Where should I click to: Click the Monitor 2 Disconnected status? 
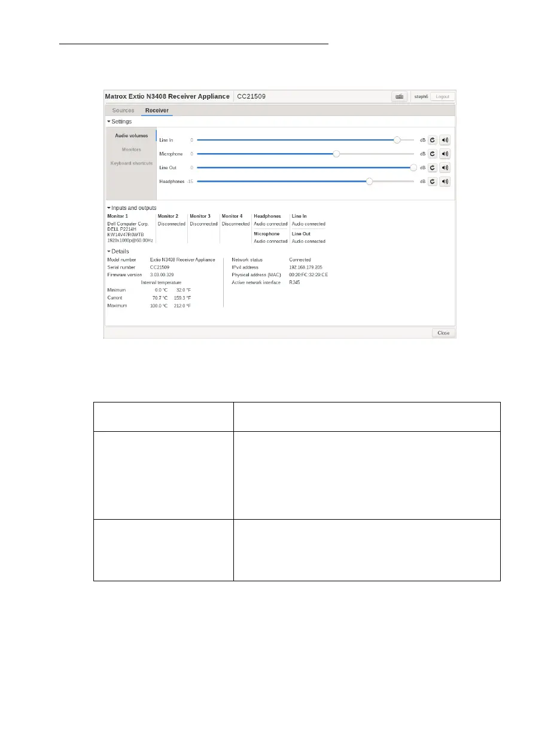coord(171,224)
